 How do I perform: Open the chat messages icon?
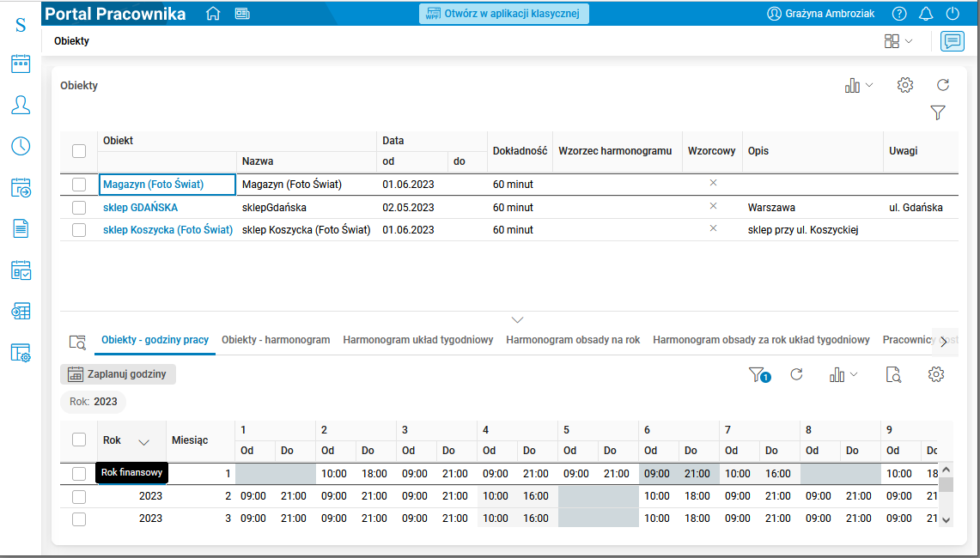tap(952, 41)
